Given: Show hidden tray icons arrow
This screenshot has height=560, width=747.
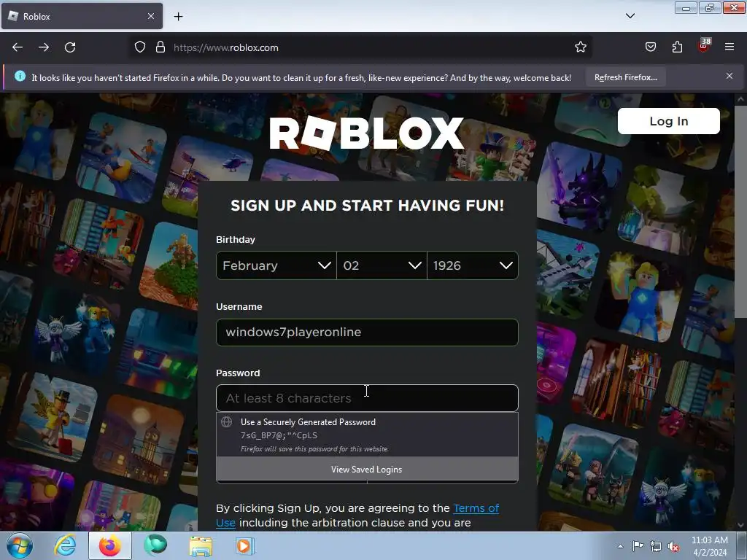Looking at the screenshot, I should (x=620, y=546).
